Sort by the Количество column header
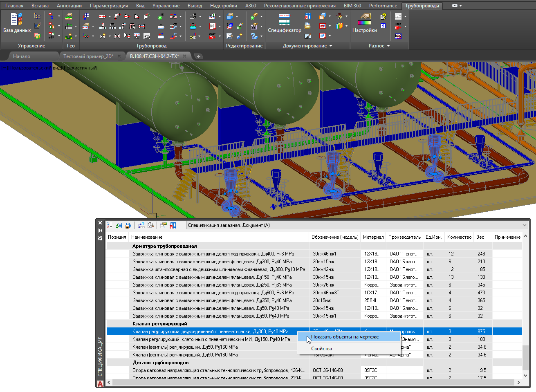 tap(460, 237)
